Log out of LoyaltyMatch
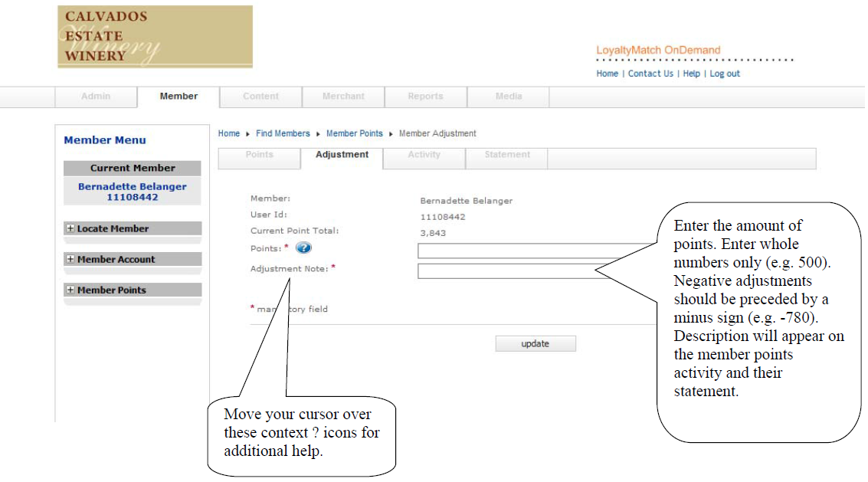 725,73
